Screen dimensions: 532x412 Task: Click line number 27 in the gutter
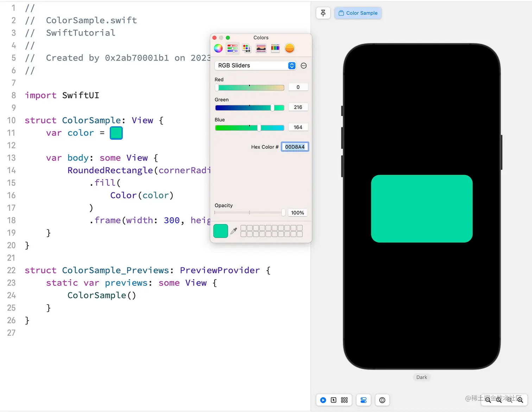point(11,333)
